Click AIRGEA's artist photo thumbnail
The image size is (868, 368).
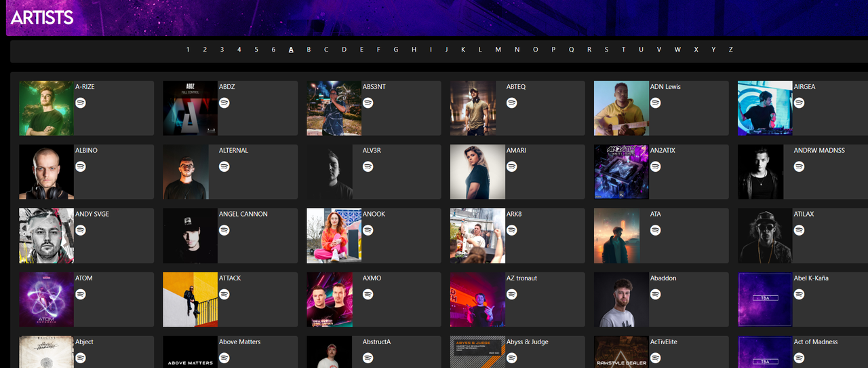coord(765,109)
